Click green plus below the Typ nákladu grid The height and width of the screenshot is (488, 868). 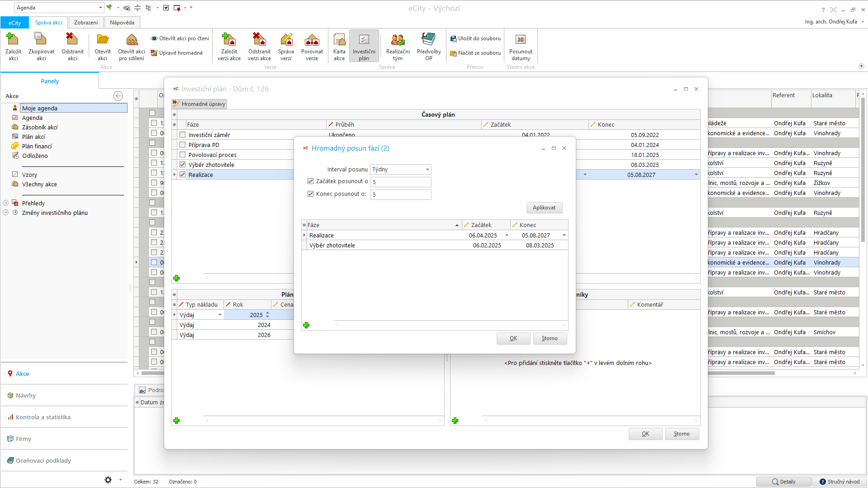coord(176,421)
